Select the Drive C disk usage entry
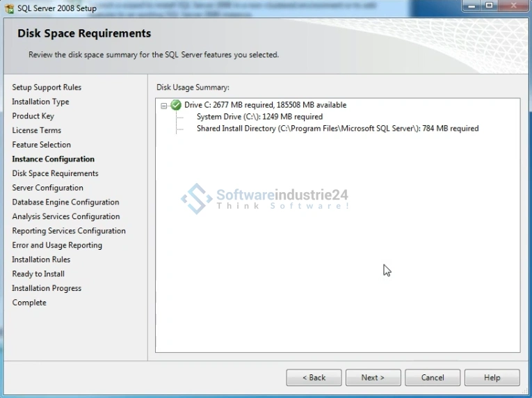532x398 pixels. point(265,105)
